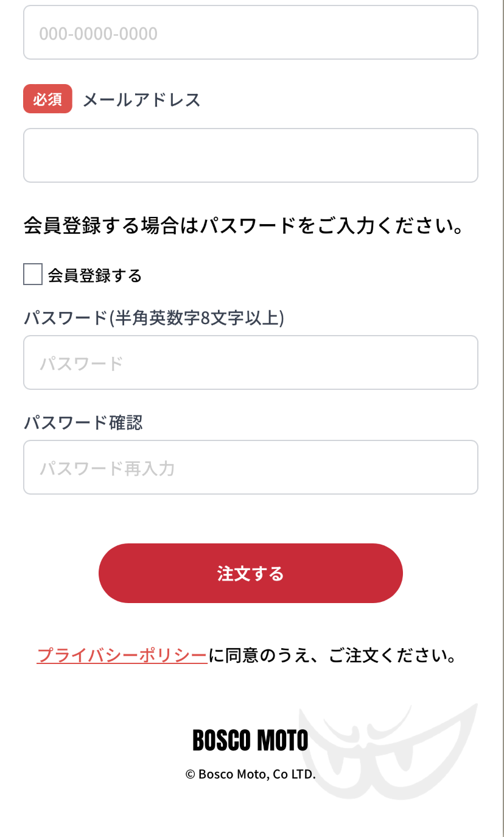Viewport: 504px width, 837px height.
Task: Click the owl eyes watermark logo
Action: (x=390, y=752)
